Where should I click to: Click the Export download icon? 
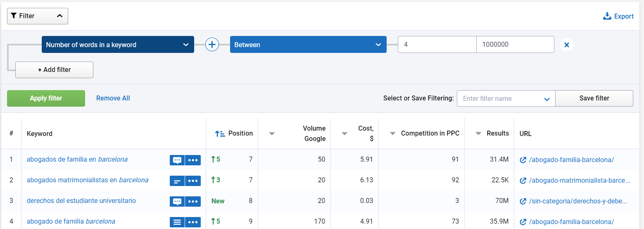click(607, 16)
